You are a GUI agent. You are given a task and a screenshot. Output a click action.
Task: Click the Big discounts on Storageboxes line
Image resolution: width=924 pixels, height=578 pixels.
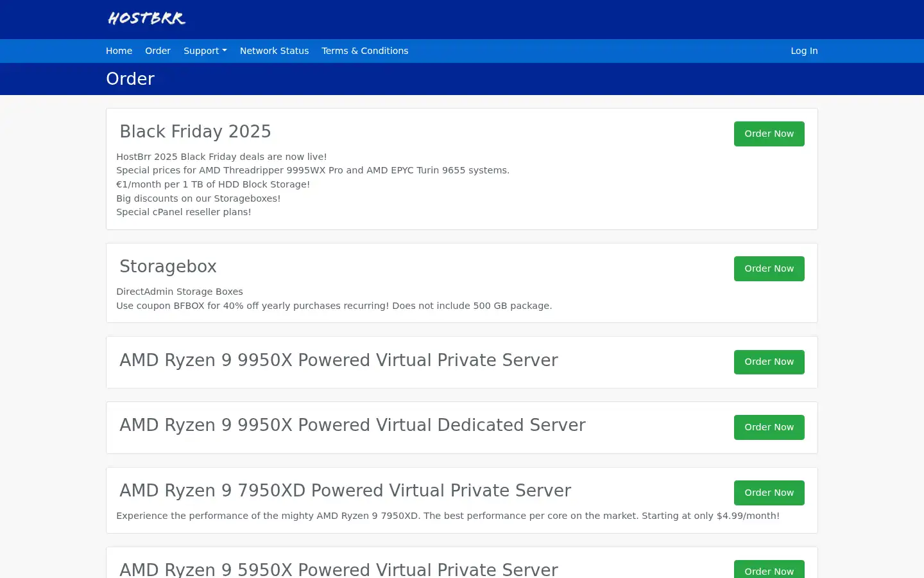pyautogui.click(x=198, y=198)
